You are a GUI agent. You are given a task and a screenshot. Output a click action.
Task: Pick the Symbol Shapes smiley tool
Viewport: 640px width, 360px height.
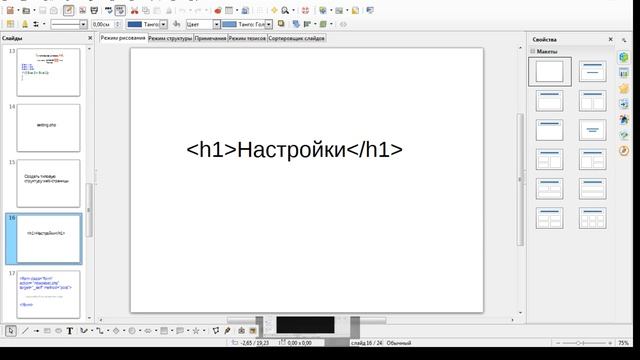132,331
